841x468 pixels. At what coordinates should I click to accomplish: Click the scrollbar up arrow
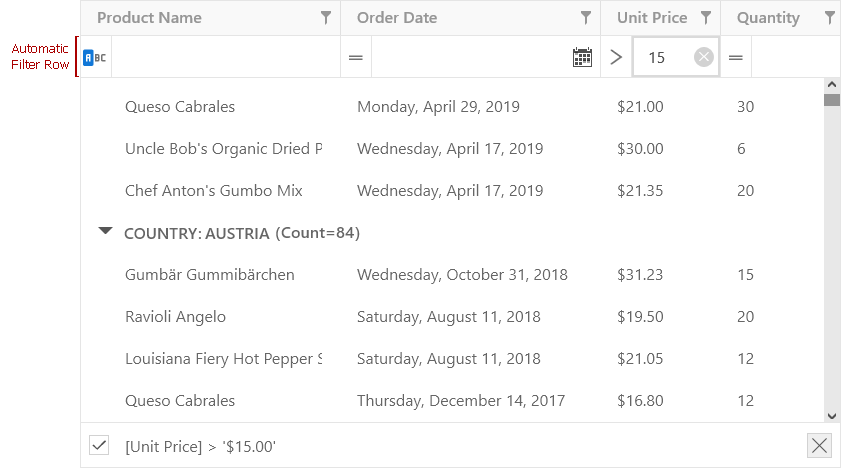[x=832, y=84]
